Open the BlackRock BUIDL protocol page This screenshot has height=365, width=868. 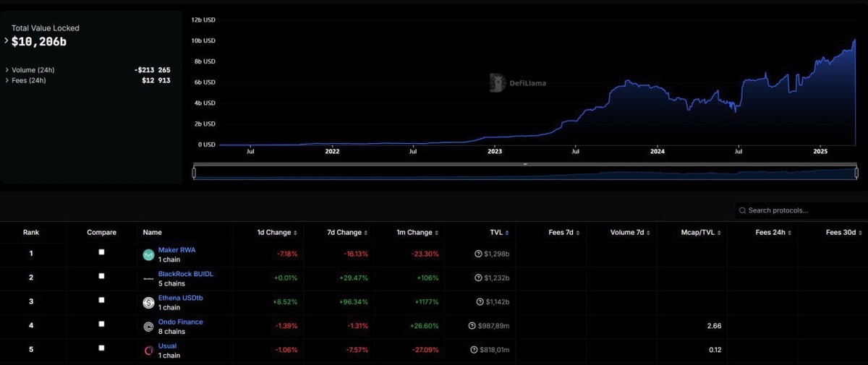(186, 274)
